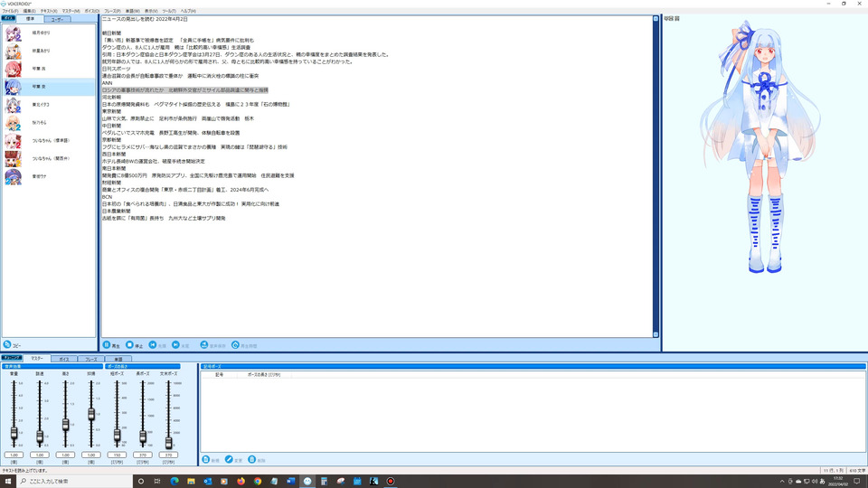Jump to end with 末尾 button
868x488 pixels.
point(181,345)
